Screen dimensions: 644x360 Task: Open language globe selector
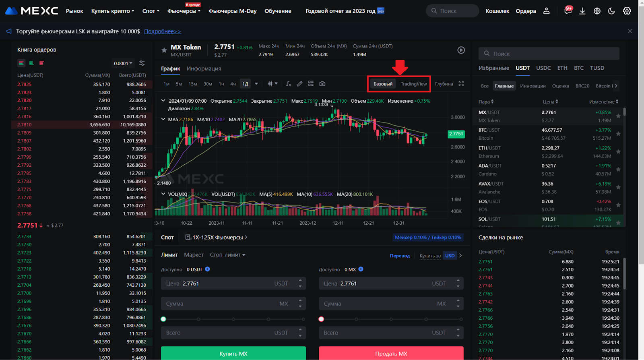coord(597,11)
